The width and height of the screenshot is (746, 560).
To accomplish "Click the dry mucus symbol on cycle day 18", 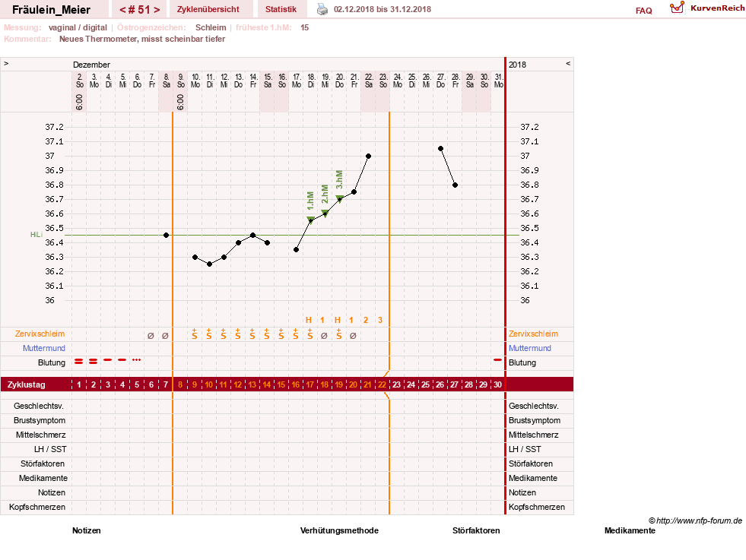I will 324,336.
